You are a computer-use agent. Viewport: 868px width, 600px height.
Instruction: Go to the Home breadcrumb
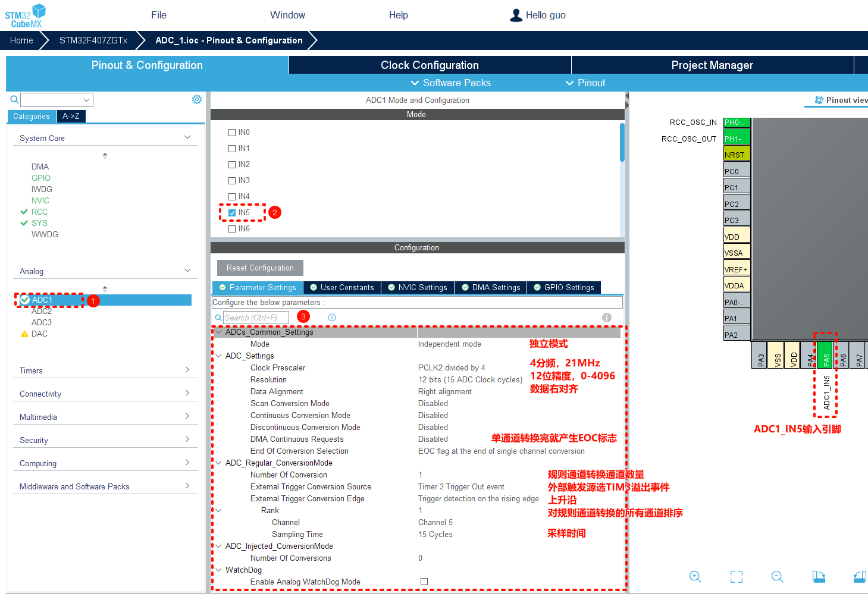(x=21, y=40)
